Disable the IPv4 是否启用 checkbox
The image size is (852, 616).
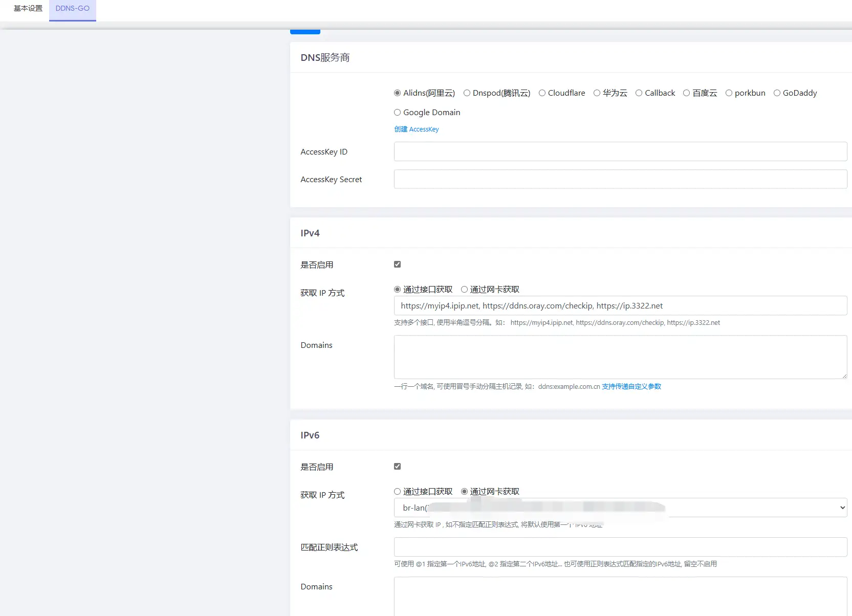(398, 264)
